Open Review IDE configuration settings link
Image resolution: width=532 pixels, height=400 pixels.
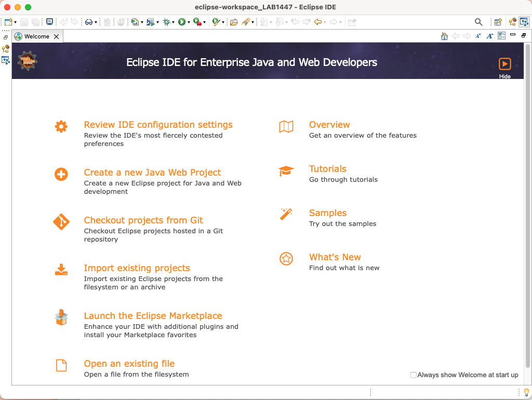point(158,125)
